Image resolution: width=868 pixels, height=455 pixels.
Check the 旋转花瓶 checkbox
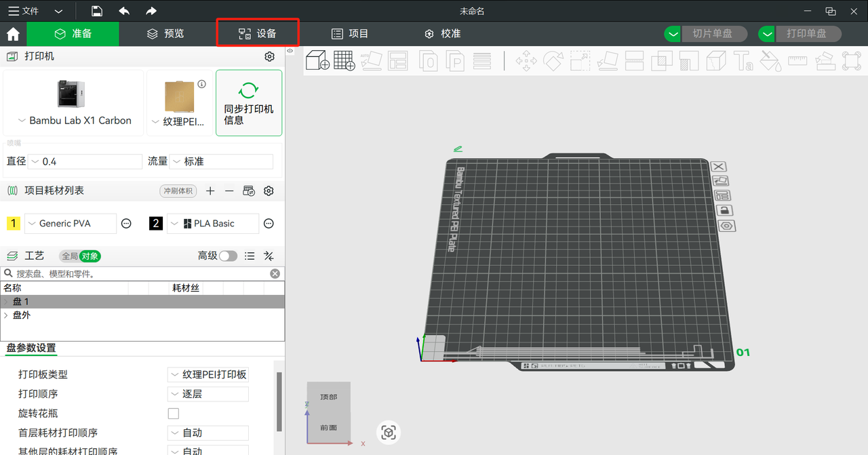click(x=174, y=413)
